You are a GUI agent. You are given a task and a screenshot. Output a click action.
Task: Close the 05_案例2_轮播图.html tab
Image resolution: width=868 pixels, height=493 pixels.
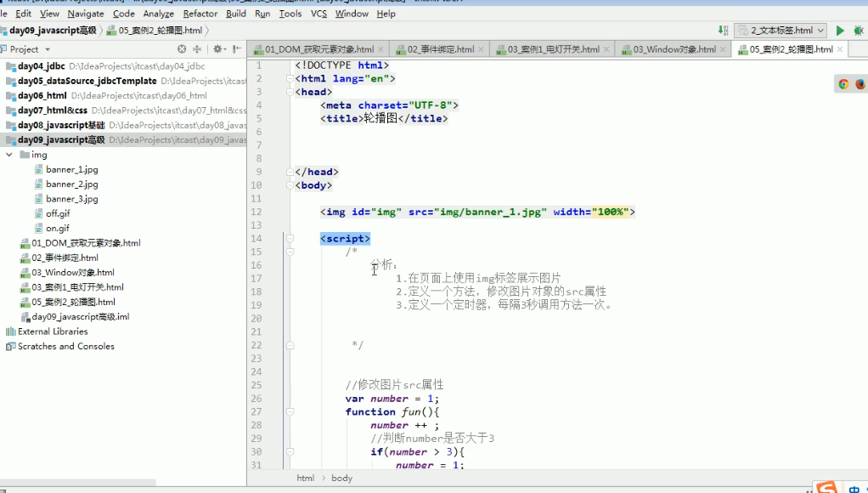[840, 50]
